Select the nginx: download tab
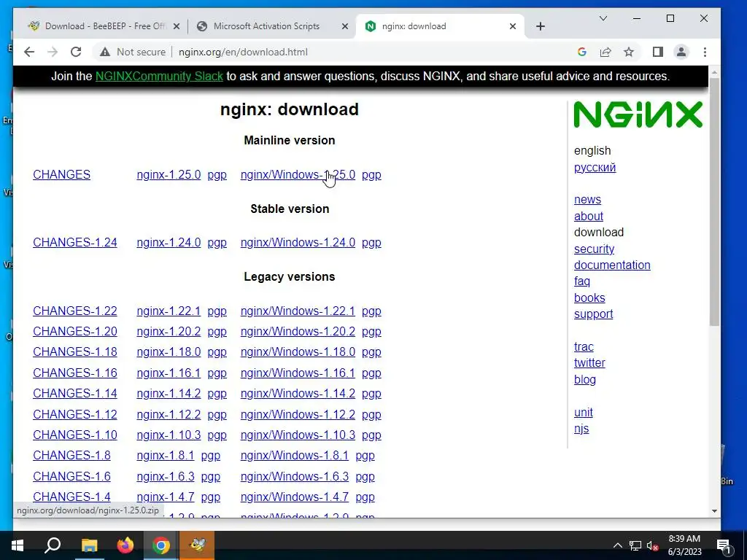This screenshot has height=560, width=747. coord(439,26)
